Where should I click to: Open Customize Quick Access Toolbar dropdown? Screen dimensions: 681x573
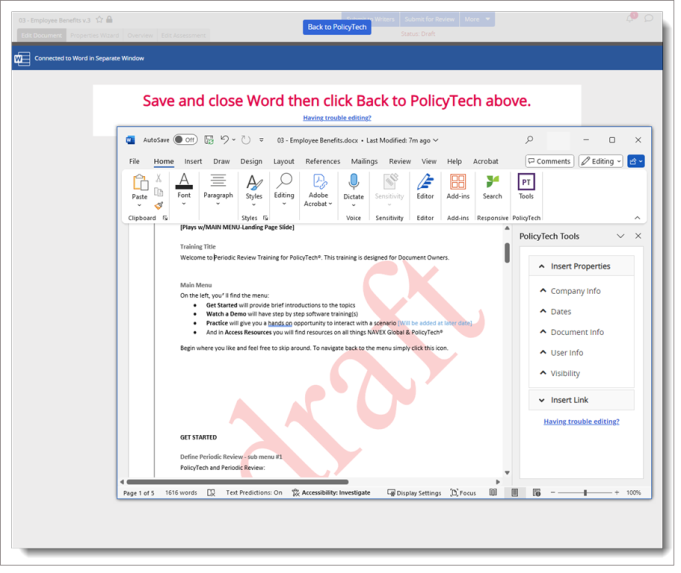(x=261, y=140)
